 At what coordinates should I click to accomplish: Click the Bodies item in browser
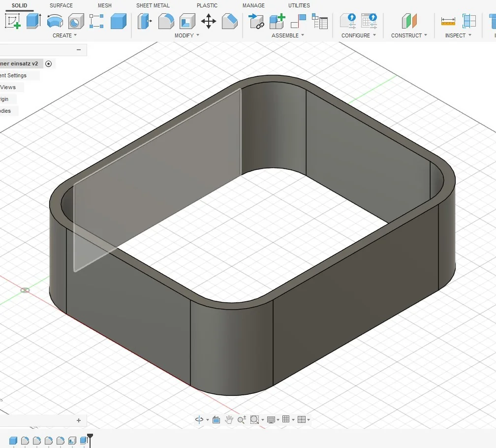(6, 111)
